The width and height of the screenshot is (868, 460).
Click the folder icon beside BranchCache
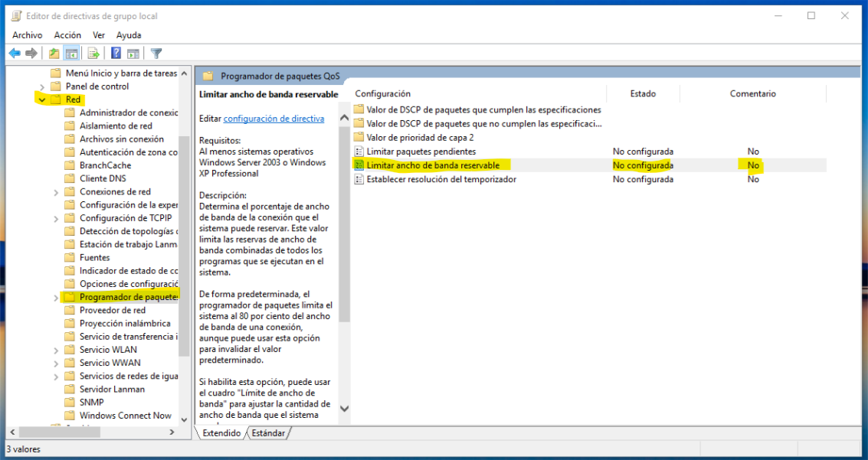pos(69,165)
